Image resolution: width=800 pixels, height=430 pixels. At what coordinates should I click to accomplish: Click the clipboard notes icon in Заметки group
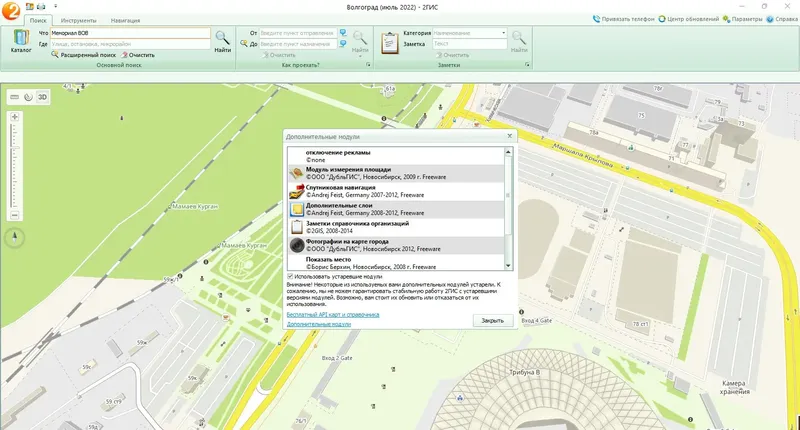[389, 43]
